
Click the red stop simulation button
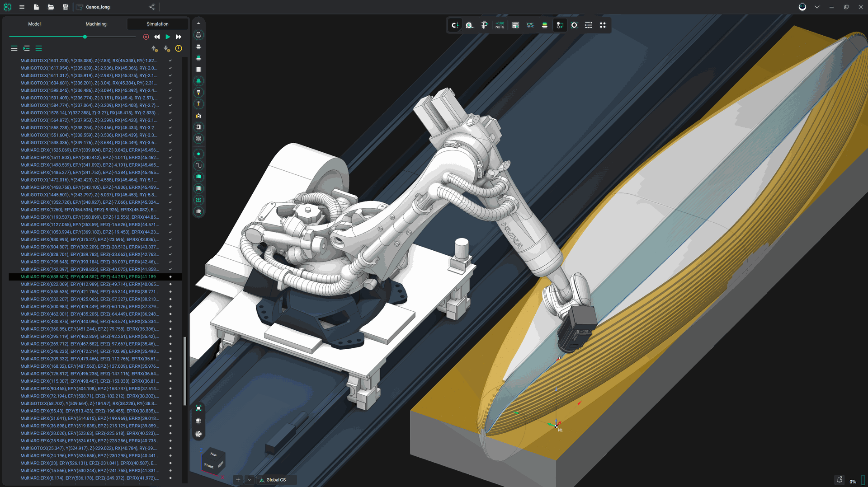pyautogui.click(x=146, y=37)
